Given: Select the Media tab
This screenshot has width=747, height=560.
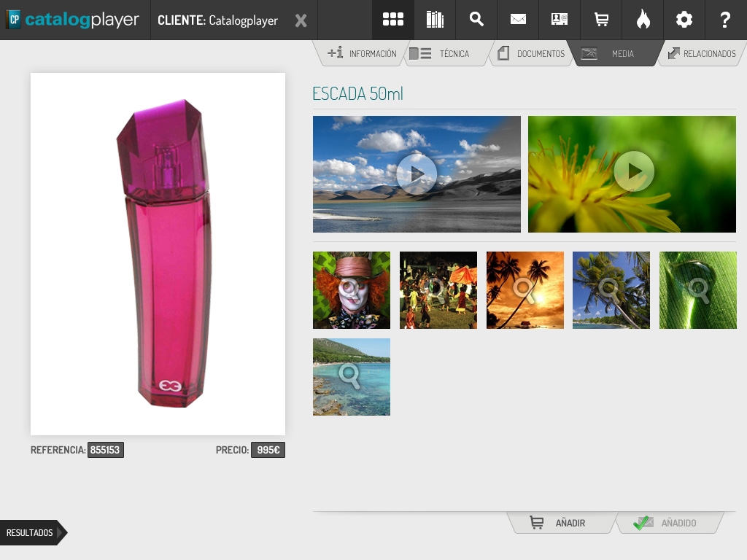Looking at the screenshot, I should (616, 53).
